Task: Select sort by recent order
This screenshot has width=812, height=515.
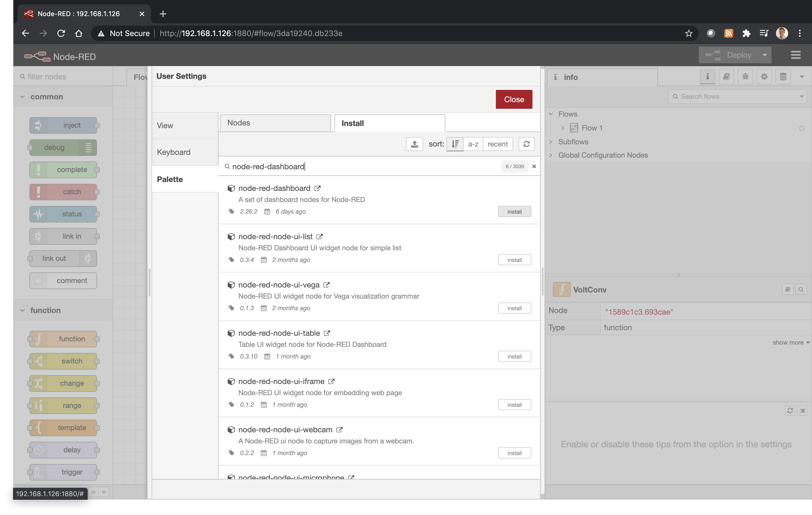Action: point(497,144)
